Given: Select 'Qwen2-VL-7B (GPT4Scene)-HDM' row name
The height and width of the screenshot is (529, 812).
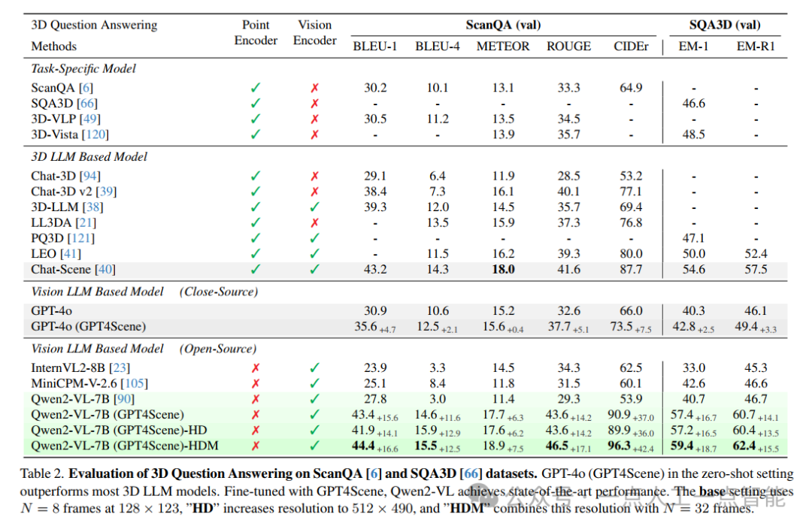Looking at the screenshot, I should (x=124, y=446).
